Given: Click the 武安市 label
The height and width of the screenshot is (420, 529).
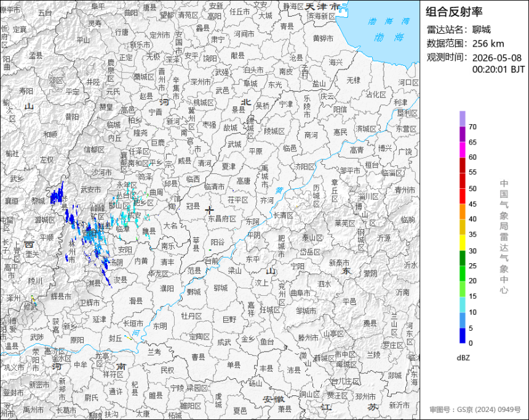Looking at the screenshot, I should point(90,190).
